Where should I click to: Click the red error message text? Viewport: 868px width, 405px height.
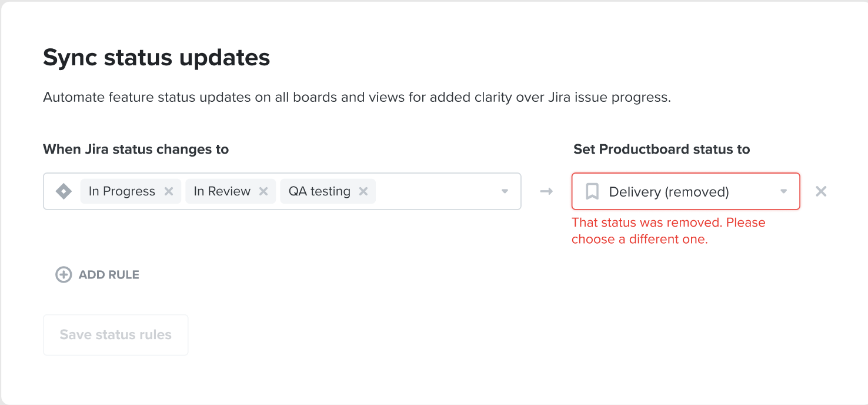[x=669, y=230]
